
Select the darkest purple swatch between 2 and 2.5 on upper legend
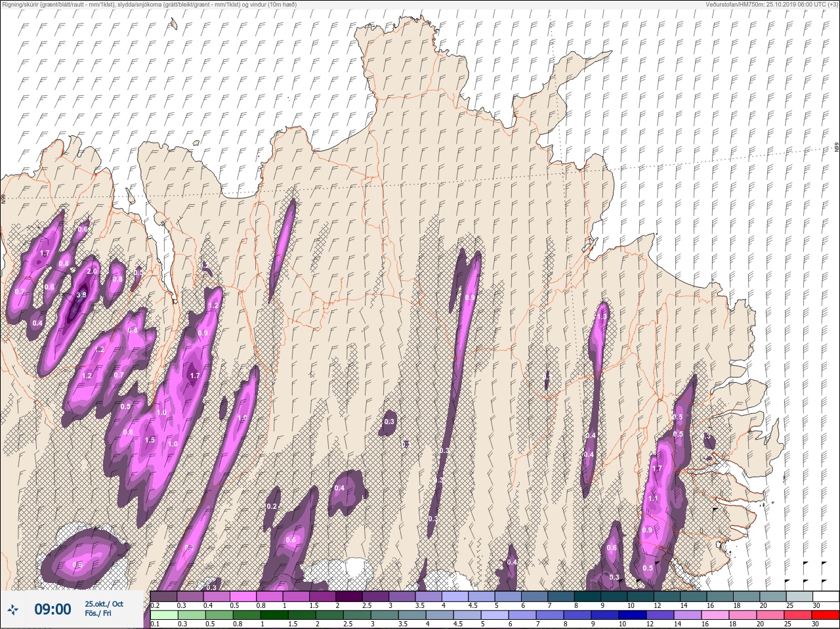coord(349,596)
